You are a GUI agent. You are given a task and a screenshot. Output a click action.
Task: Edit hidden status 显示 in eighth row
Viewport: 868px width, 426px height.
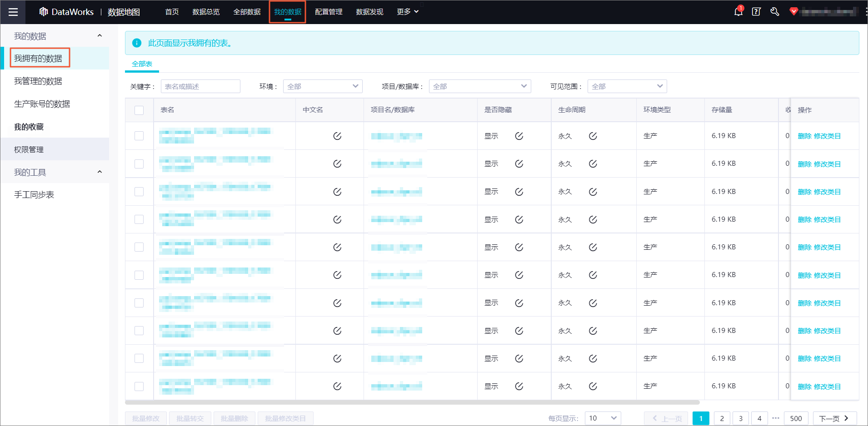tap(519, 331)
